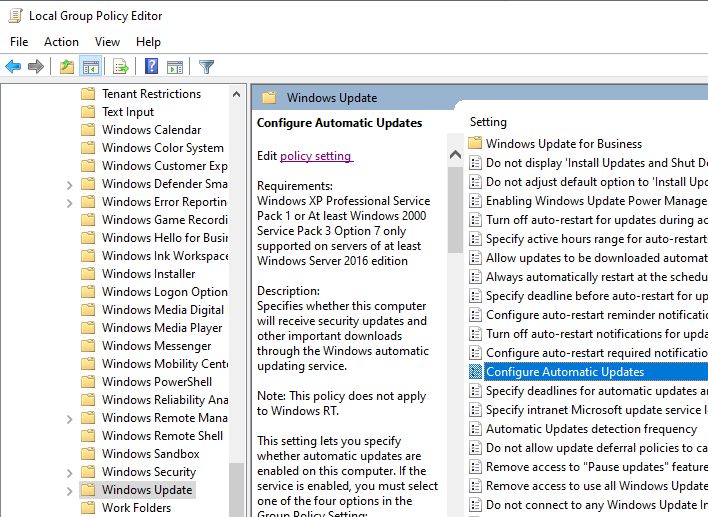Click the Configure Automatic Updates policy icon
Screen dimensions: 708x517
[475, 372]
